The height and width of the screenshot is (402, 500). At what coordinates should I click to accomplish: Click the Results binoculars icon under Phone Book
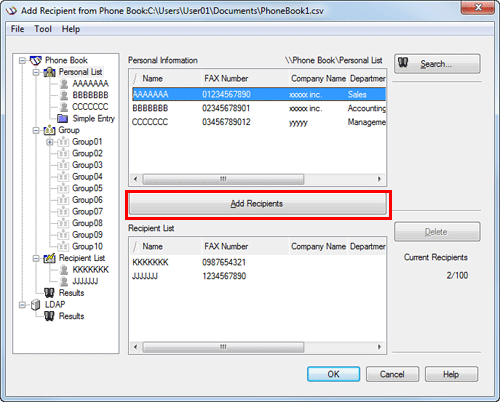49,293
